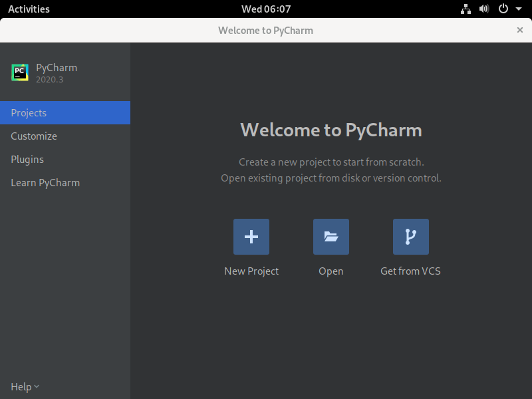The width and height of the screenshot is (532, 399).
Task: Go to Learn PyCharm tab
Action: coord(65,183)
